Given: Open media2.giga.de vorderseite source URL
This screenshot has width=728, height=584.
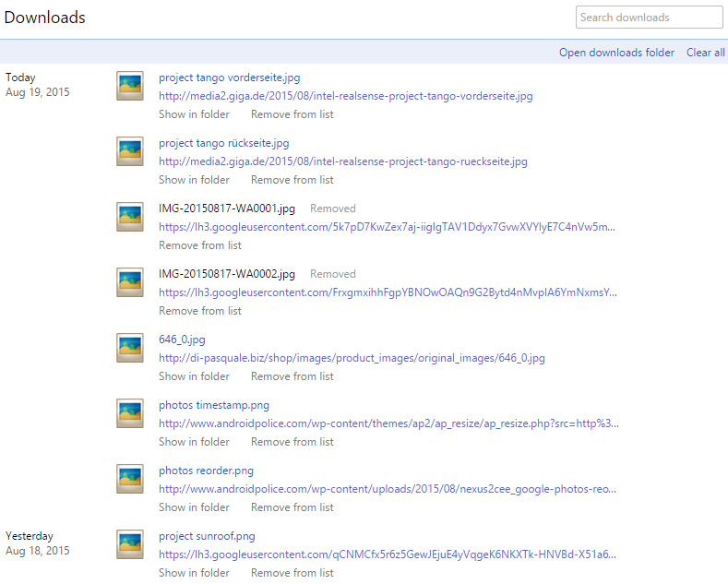Looking at the screenshot, I should pos(345,96).
